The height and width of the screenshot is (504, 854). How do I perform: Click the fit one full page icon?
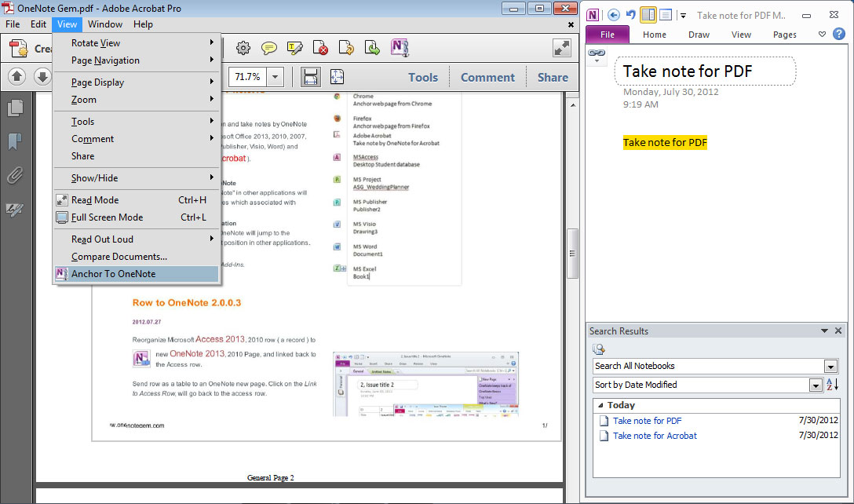coord(338,77)
